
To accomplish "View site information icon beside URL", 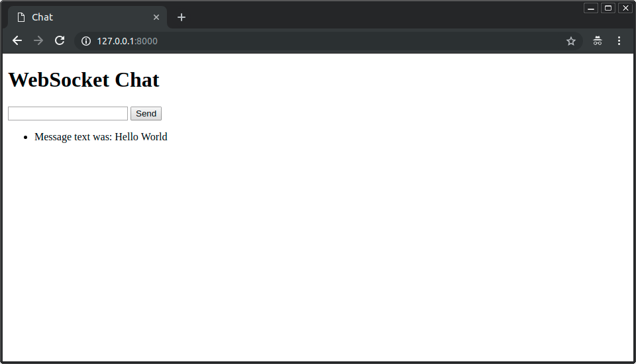I will coord(85,41).
